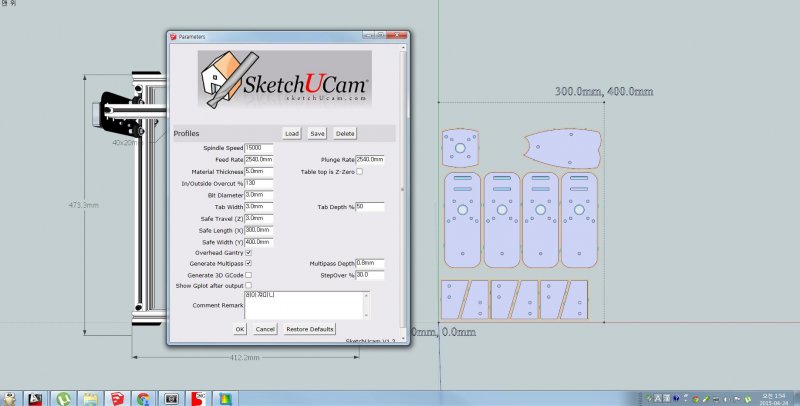Click into the Spindle Speed field
800x406 pixels.
click(259, 148)
